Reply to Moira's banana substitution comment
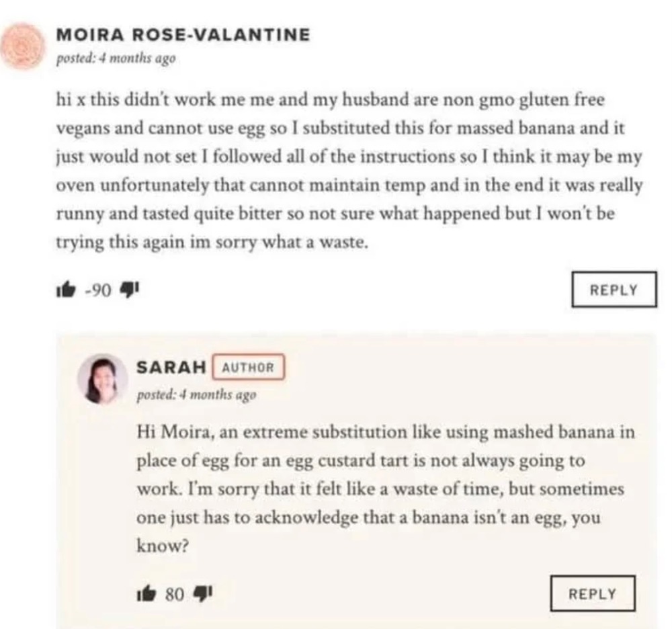The width and height of the screenshot is (672, 629). coord(613,290)
